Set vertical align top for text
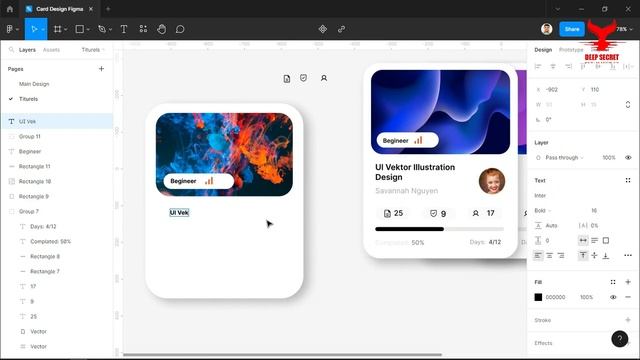This screenshot has width=640, height=360. click(583, 256)
